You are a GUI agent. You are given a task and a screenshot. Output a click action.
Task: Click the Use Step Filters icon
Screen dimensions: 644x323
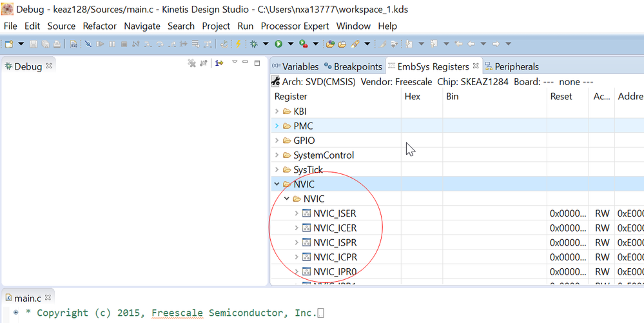click(208, 44)
